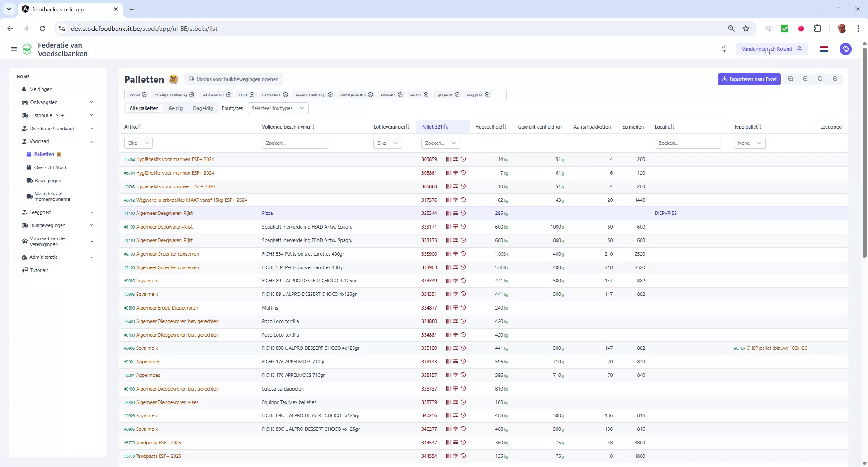Toggle dark mode with the sun icon
Image resolution: width=868 pixels, height=467 pixels.
(724, 49)
